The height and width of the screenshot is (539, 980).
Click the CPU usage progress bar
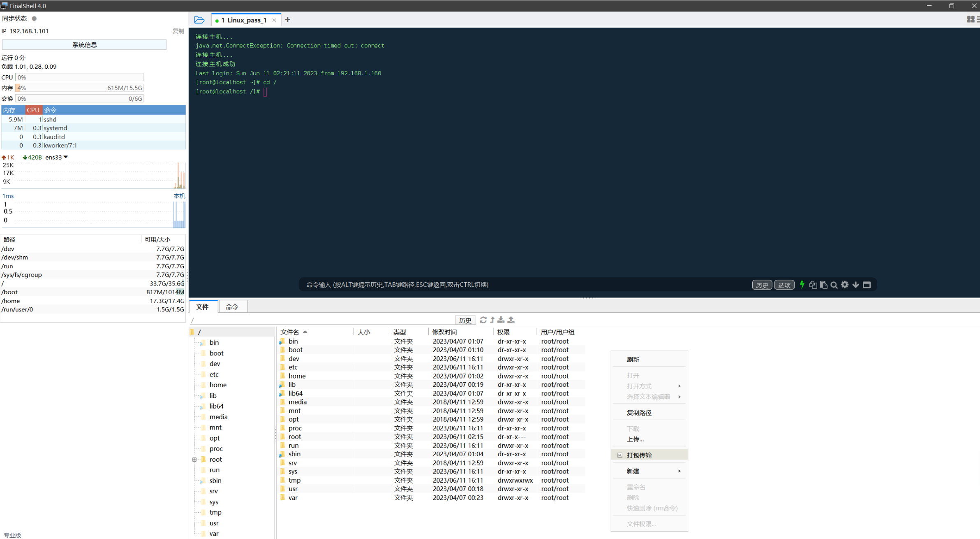click(x=79, y=77)
